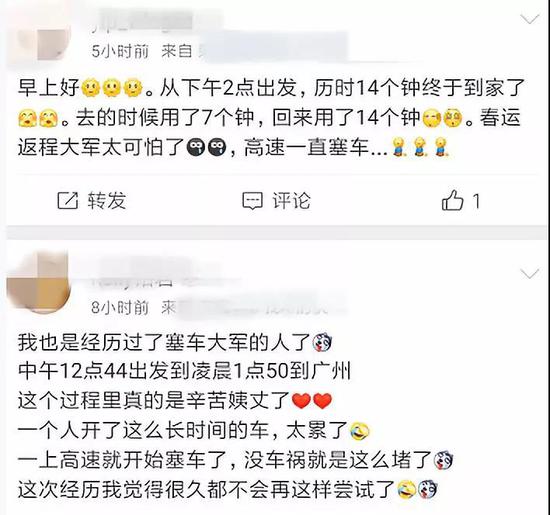This screenshot has height=515, width=550.
Task: Open the second poster's avatar picture
Action: (x=39, y=282)
